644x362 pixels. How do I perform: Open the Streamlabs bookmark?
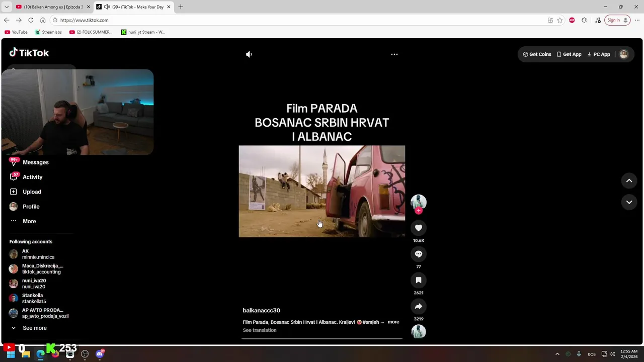pos(48,32)
